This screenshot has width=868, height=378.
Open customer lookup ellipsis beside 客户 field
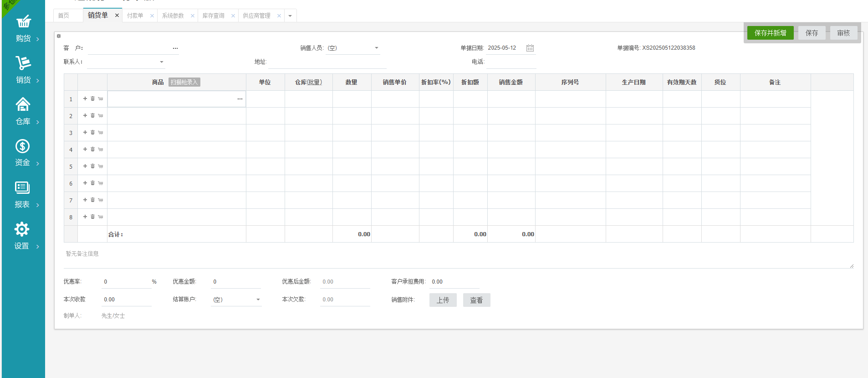(x=175, y=48)
